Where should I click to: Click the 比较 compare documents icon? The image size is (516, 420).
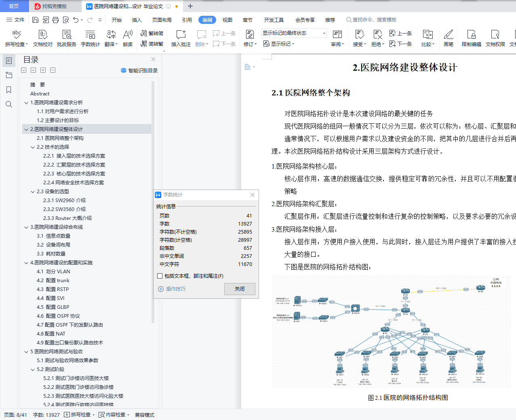(428, 35)
